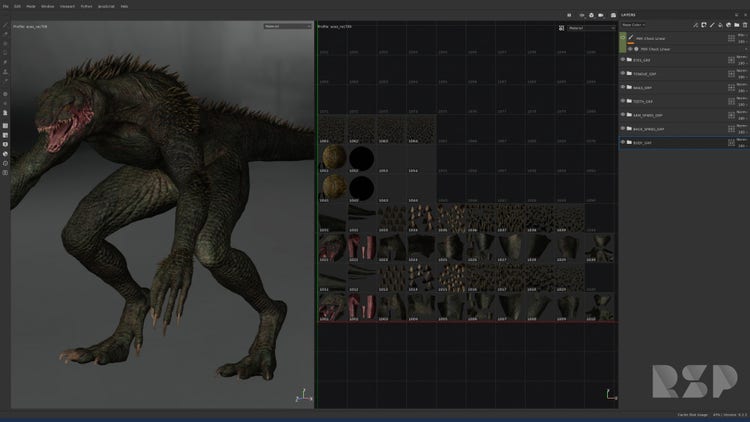Image resolution: width=750 pixels, height=422 pixels.
Task: Open the File menu
Action: (5, 6)
